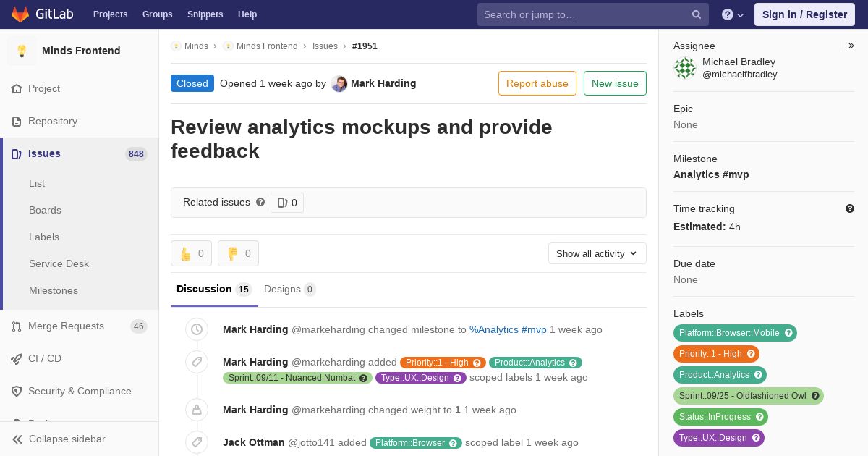Click the Sprint::09/25 - Oldfashioned Owl label
Screen dimensions: 868x456
tap(749, 396)
